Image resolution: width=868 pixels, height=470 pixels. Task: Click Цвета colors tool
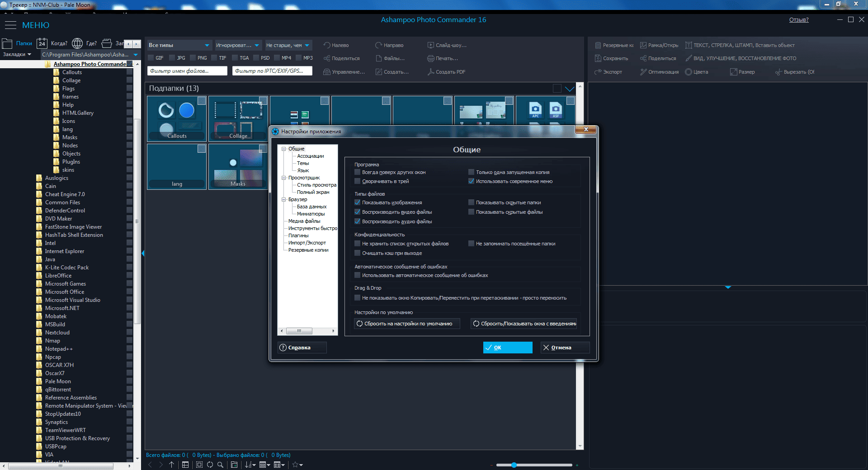pos(697,72)
